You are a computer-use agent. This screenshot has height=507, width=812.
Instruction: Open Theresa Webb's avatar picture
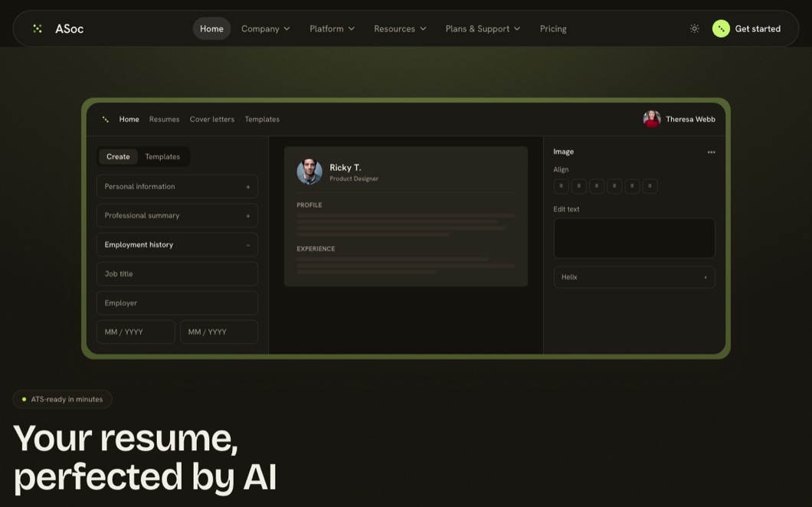651,119
